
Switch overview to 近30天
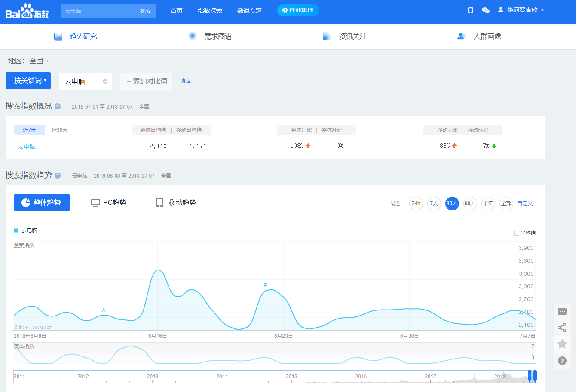(x=59, y=130)
